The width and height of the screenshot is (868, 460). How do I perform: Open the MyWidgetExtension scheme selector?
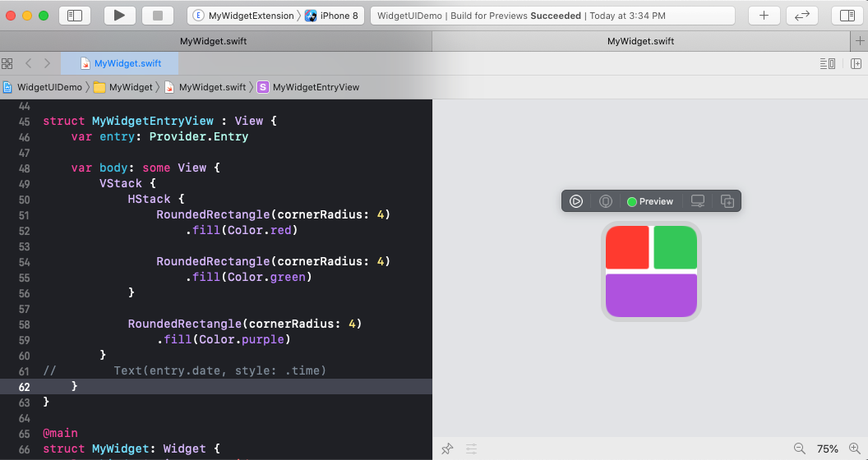[243, 16]
